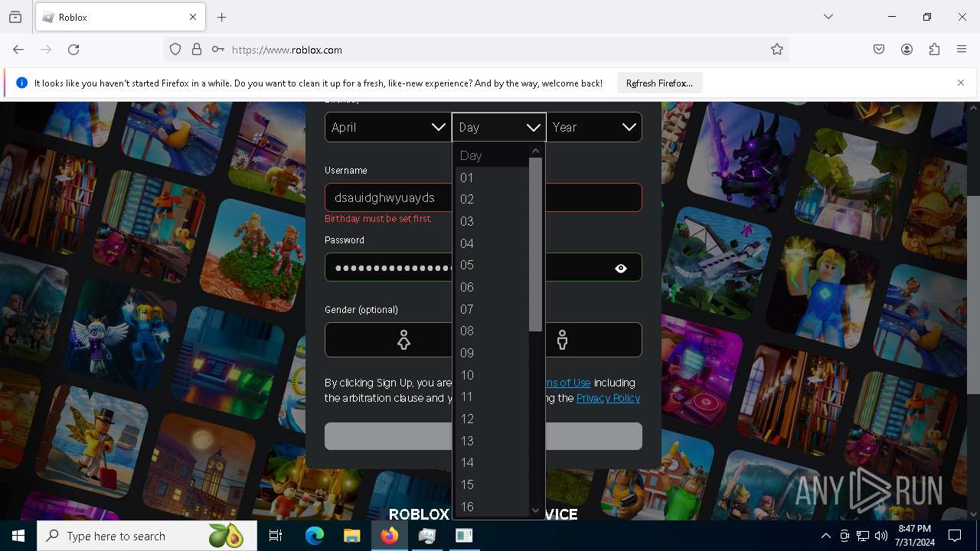Open File Explorer from taskbar

click(351, 536)
